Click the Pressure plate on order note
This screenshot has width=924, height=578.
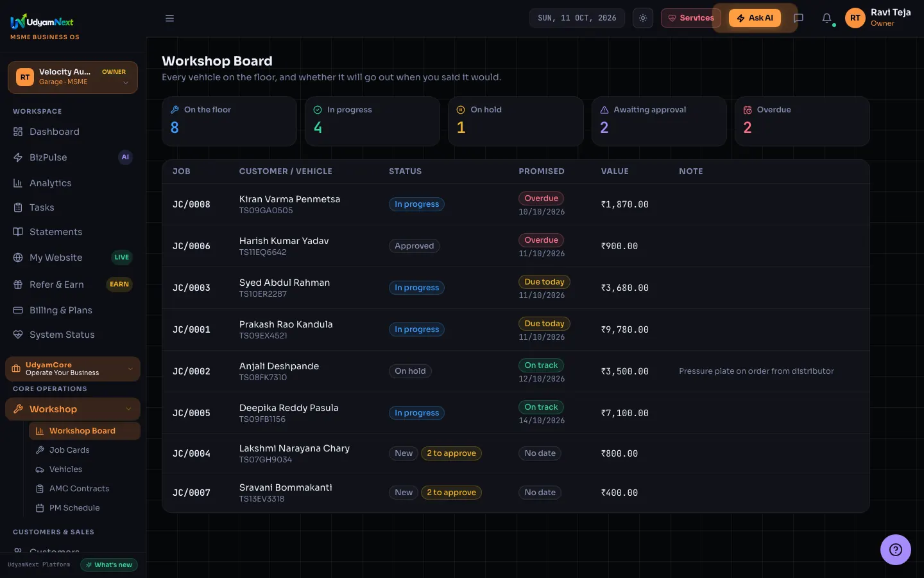click(757, 371)
